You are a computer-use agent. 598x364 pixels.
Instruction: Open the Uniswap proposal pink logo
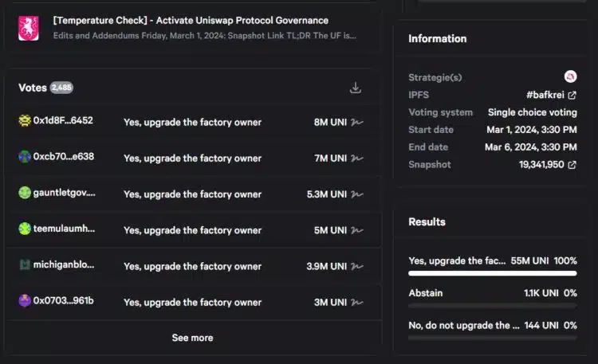point(29,28)
